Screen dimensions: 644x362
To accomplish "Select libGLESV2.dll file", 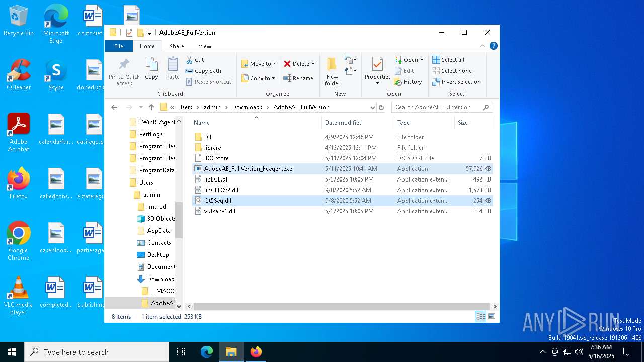I will [x=343, y=190].
